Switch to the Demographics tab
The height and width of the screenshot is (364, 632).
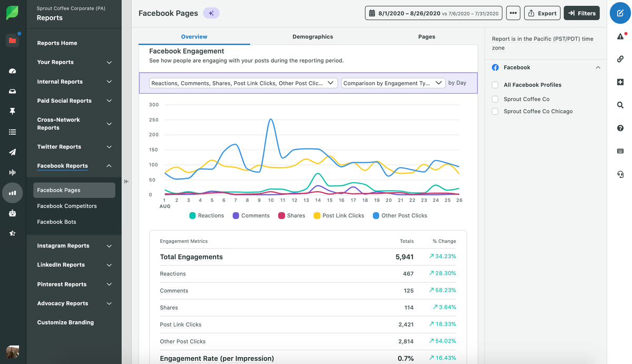tap(313, 37)
